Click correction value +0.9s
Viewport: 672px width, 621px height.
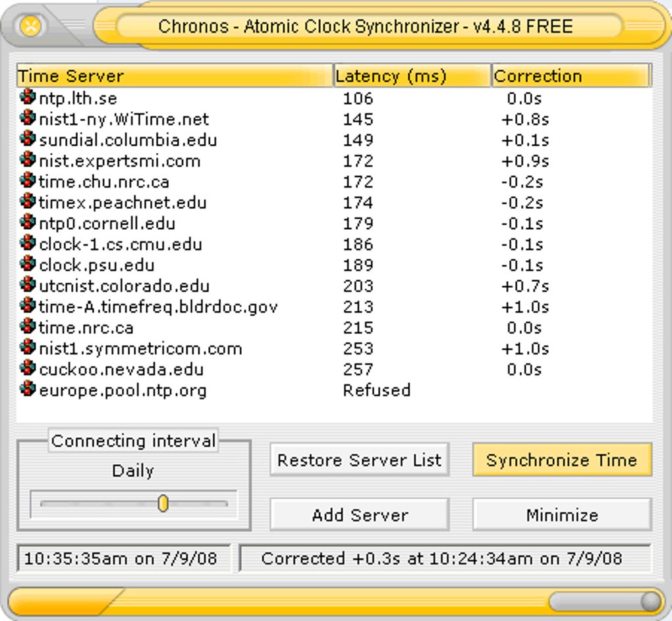pyautogui.click(x=525, y=161)
